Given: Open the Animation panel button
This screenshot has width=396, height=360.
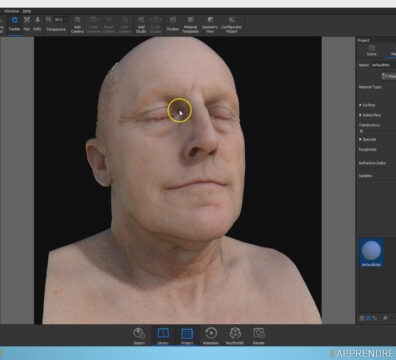Looking at the screenshot, I should (x=211, y=336).
